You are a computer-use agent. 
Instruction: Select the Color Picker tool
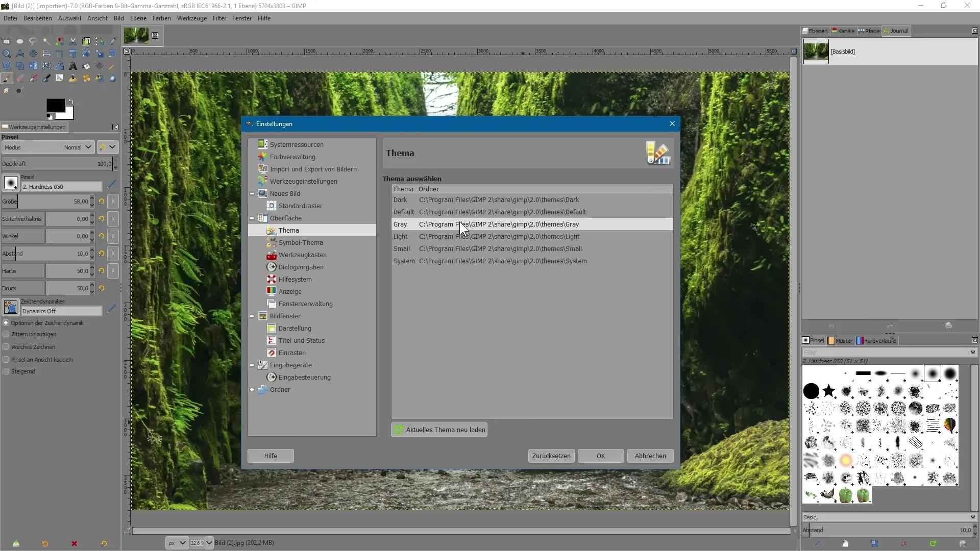113,41
